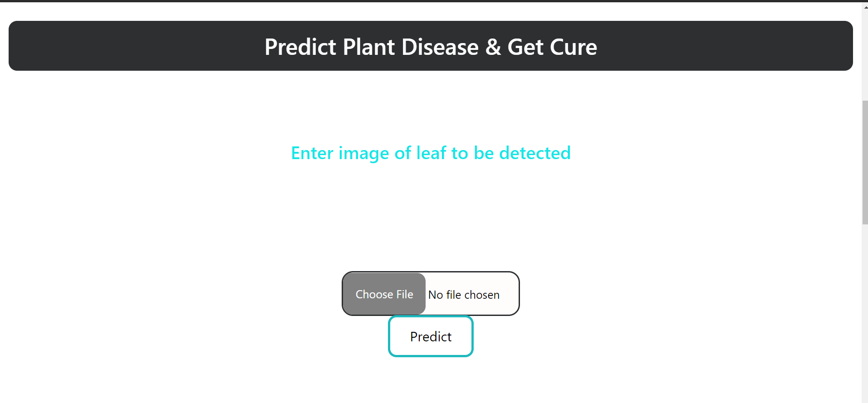The image size is (868, 403).
Task: Click the left edge of the Predict button outline
Action: [389, 336]
